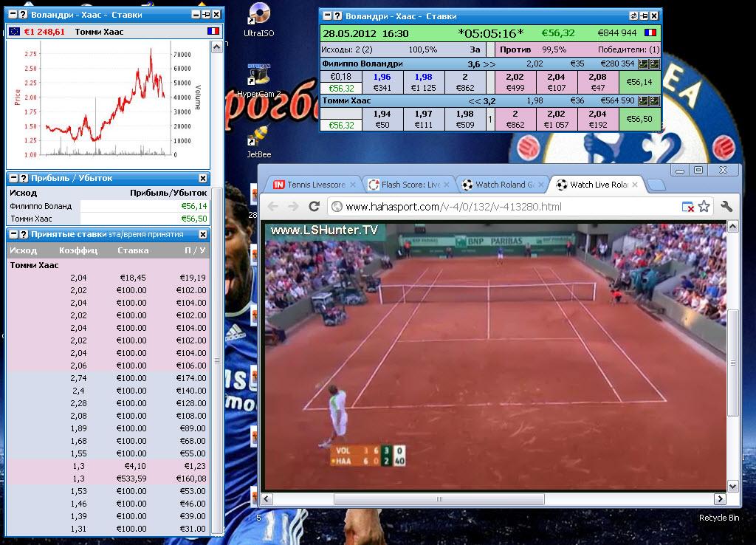Click browser vertical scrollbar up arrow
Viewport: 756px width, 545px height.
(x=733, y=226)
